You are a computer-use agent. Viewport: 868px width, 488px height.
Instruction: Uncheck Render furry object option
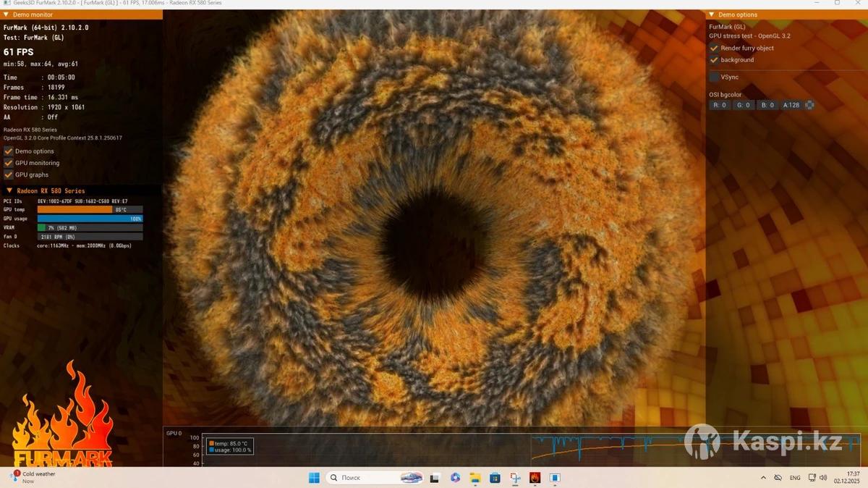tap(714, 48)
